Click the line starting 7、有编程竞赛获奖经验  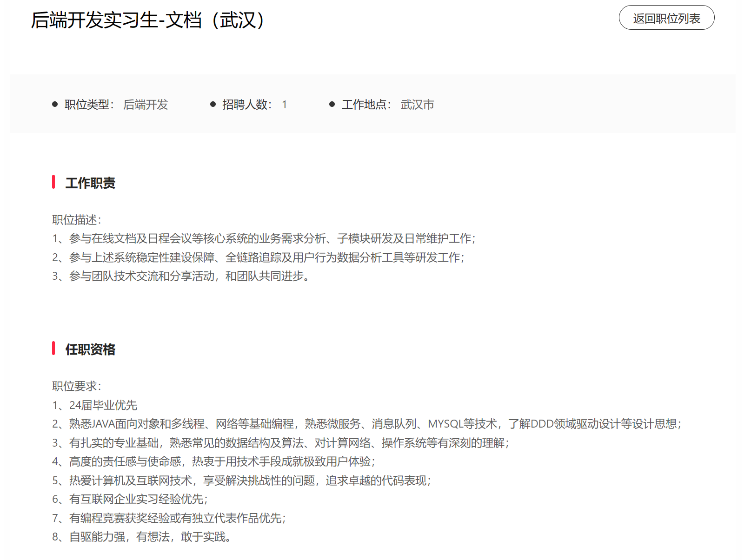click(169, 518)
